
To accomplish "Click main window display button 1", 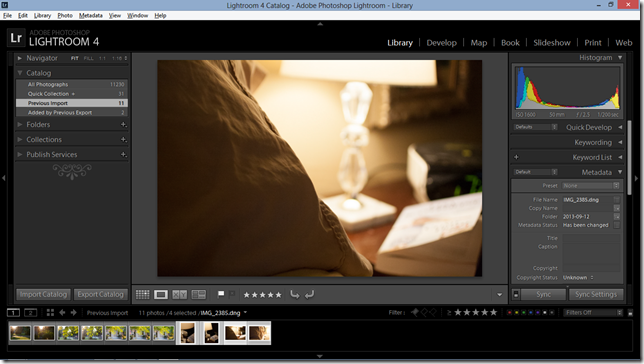I will (13, 313).
